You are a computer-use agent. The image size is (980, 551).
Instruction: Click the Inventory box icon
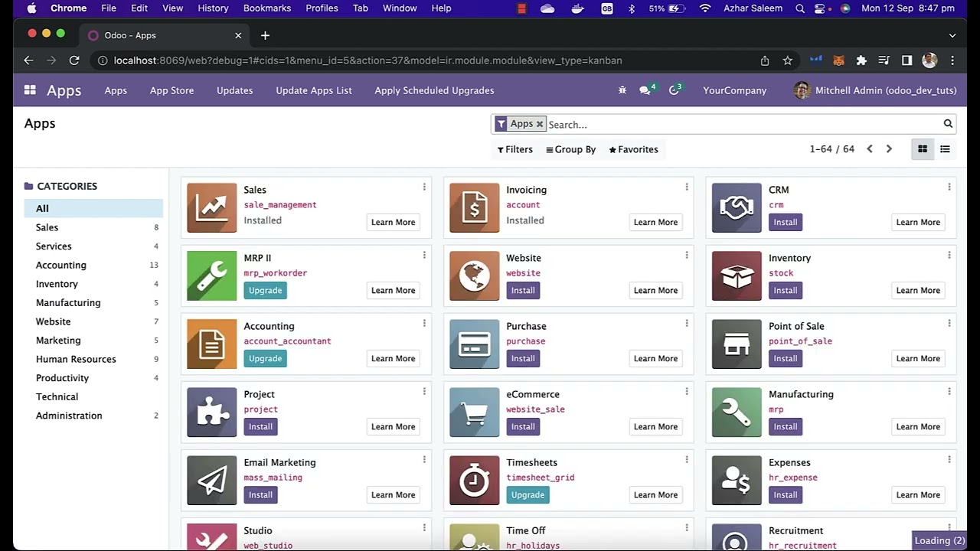tap(737, 276)
